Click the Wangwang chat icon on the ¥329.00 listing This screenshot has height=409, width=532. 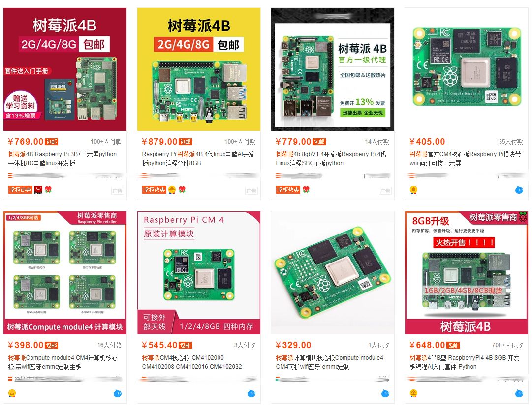(385, 393)
